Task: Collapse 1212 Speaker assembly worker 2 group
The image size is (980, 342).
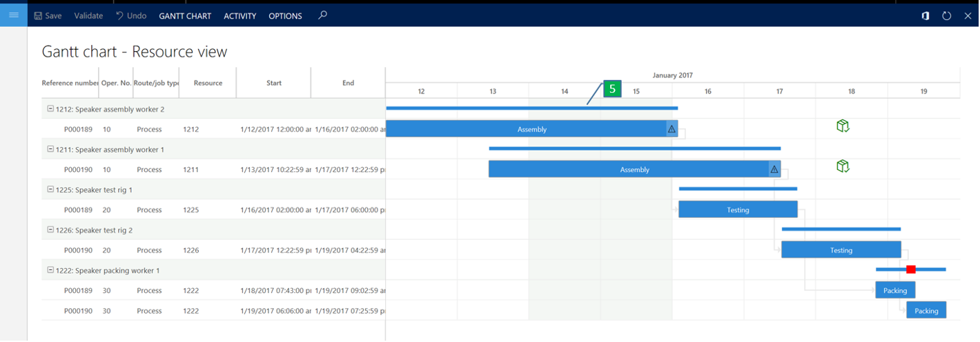Action: coord(50,109)
